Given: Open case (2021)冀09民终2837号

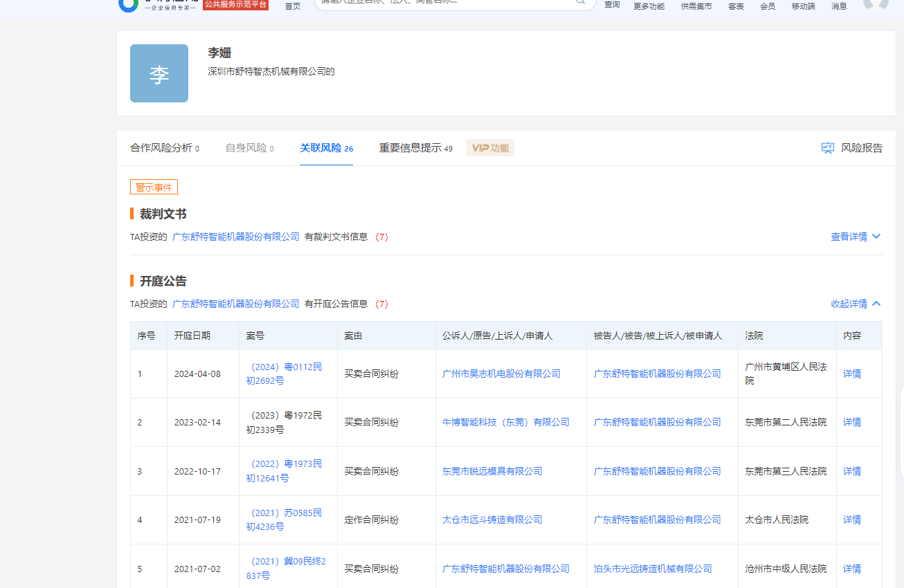Looking at the screenshot, I should point(287,569).
